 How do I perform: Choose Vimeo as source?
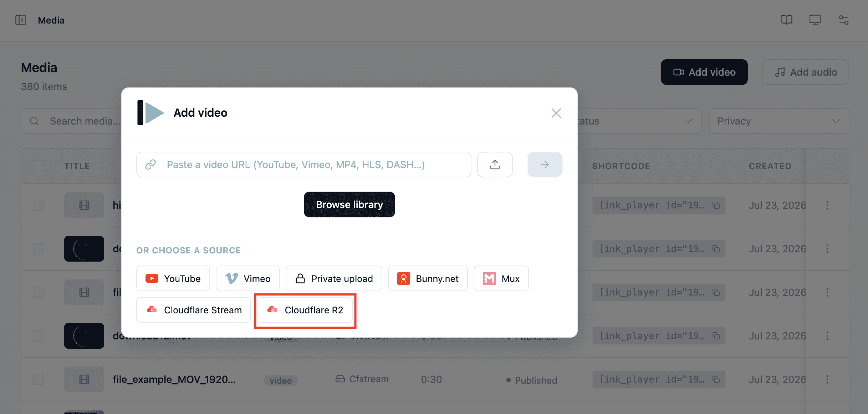(248, 278)
